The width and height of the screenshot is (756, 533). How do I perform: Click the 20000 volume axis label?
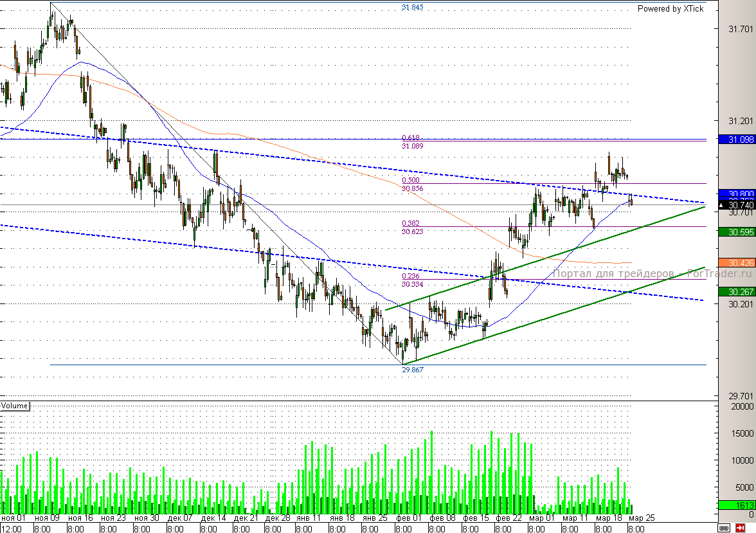[742, 406]
